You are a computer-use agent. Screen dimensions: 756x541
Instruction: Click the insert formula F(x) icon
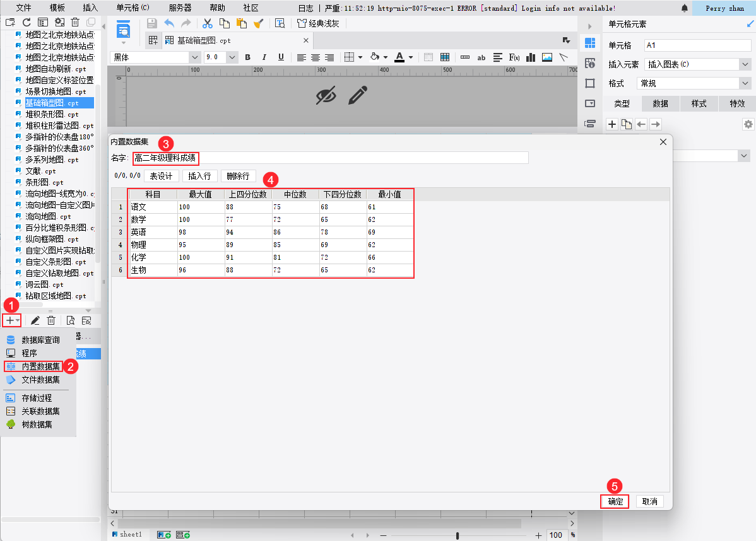(514, 57)
